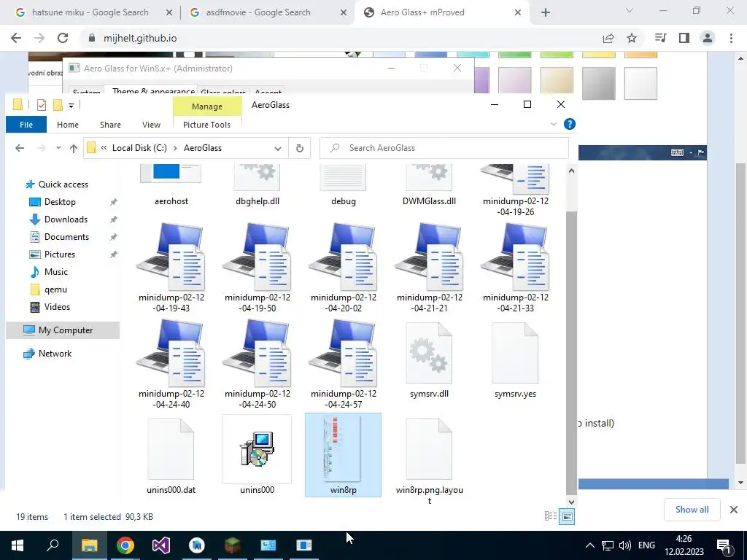This screenshot has height=560, width=747.
Task: Open the File menu tab
Action: tap(26, 125)
